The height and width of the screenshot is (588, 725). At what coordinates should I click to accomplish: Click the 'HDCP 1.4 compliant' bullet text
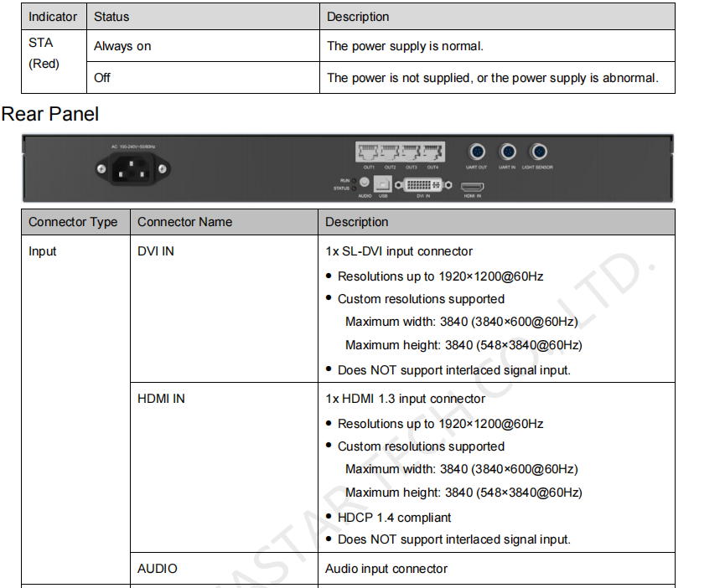tap(394, 518)
